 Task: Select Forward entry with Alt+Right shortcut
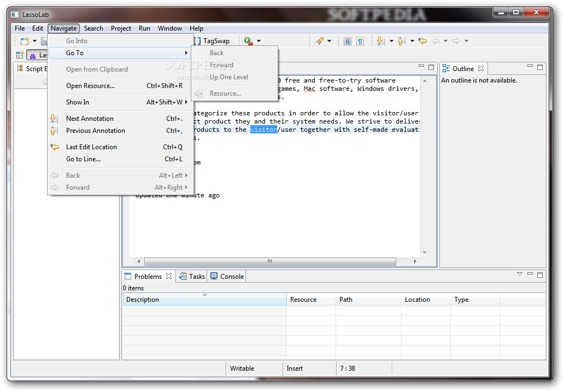click(121, 188)
